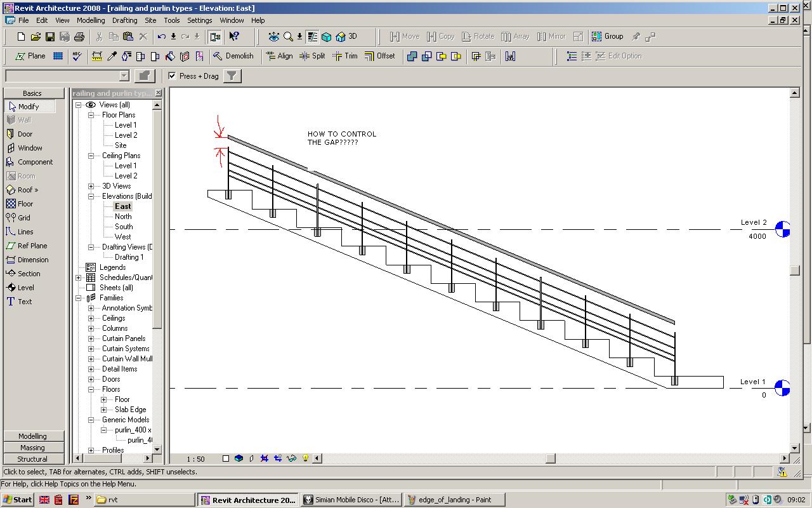This screenshot has width=812, height=508.
Task: Activate the Section tool
Action: coord(29,274)
